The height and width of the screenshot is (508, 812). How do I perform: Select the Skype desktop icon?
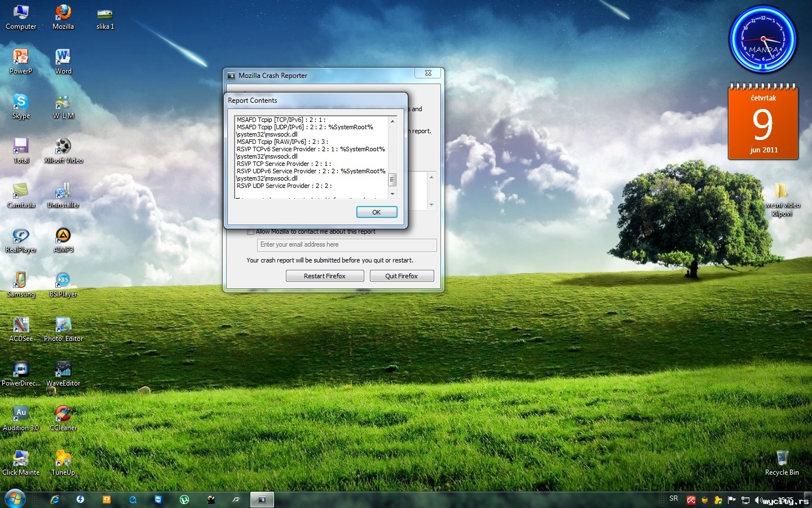pos(21,106)
